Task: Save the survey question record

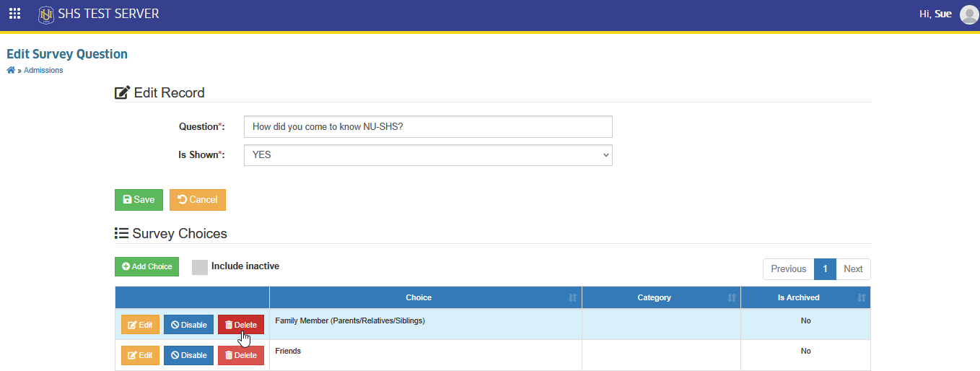Action: [139, 200]
